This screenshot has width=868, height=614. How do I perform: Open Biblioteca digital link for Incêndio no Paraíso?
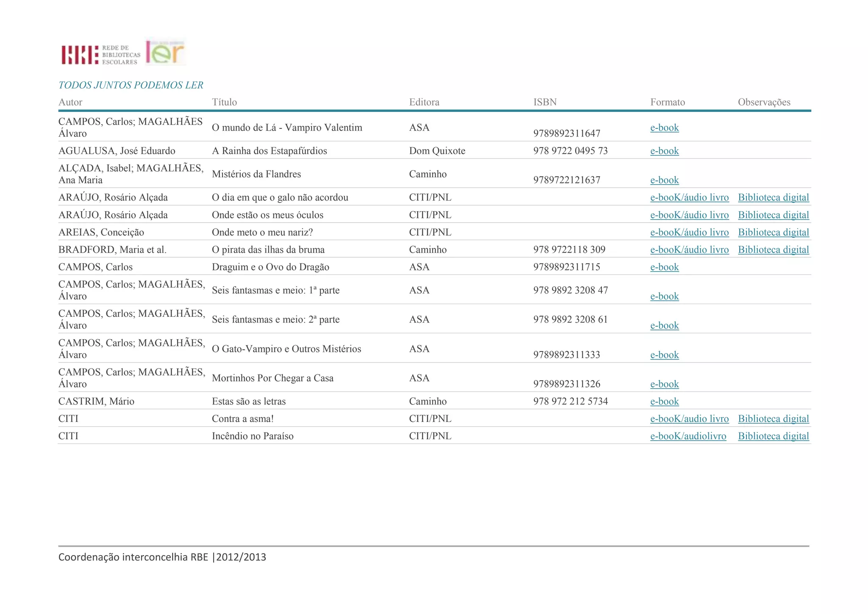tap(773, 436)
